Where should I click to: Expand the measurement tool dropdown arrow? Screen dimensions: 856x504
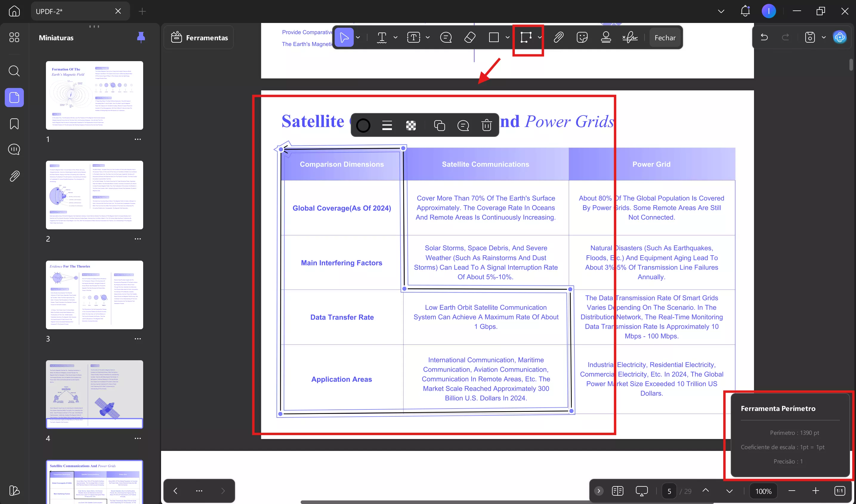click(540, 37)
